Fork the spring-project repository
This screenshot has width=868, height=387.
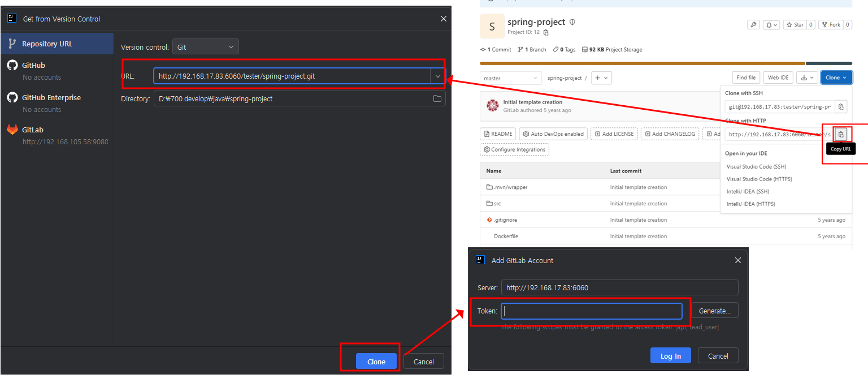(830, 25)
